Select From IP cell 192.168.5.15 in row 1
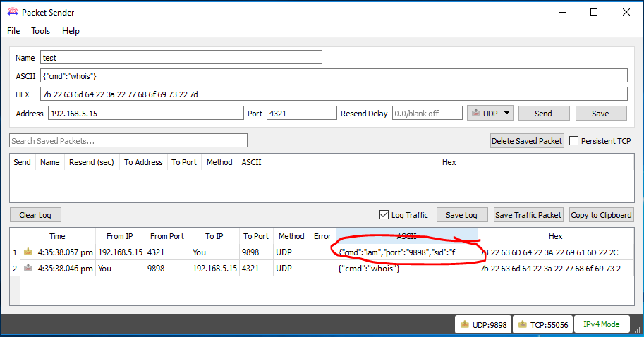 (x=121, y=252)
